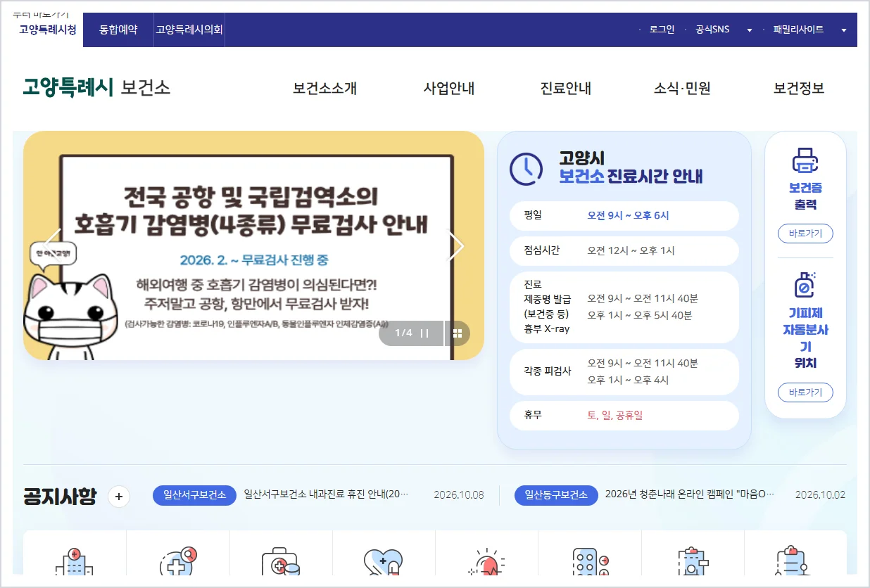This screenshot has height=588, width=870.
Task: Click the 점심시간 hours row
Action: tap(624, 251)
